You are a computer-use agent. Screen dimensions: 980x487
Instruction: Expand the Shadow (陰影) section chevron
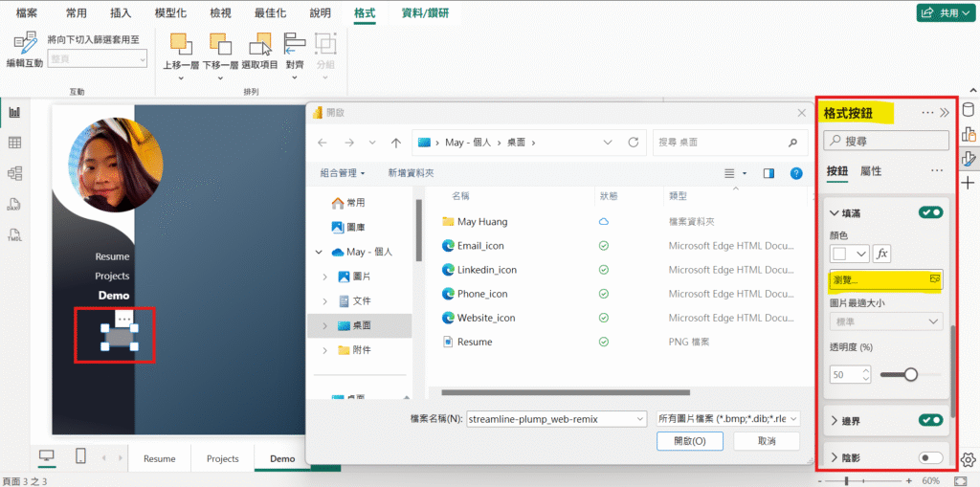(834, 458)
